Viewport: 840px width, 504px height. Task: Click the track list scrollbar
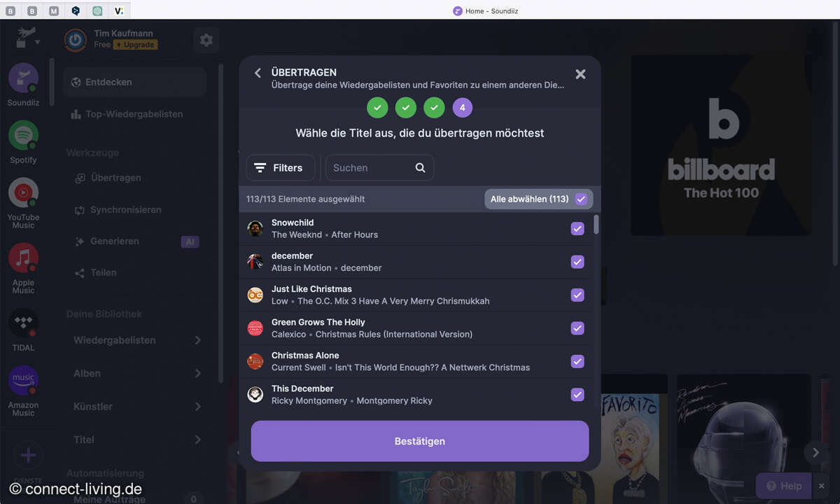pos(596,224)
